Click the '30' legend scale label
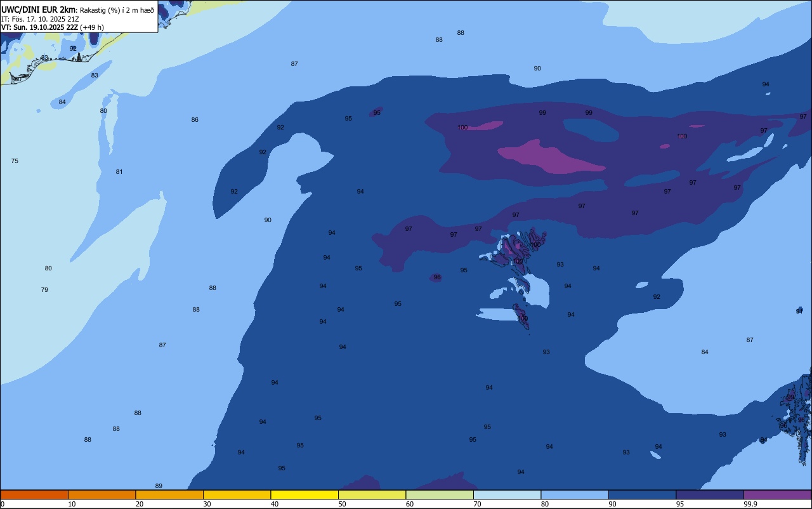Viewport: 812px width, 509px height. (207, 504)
